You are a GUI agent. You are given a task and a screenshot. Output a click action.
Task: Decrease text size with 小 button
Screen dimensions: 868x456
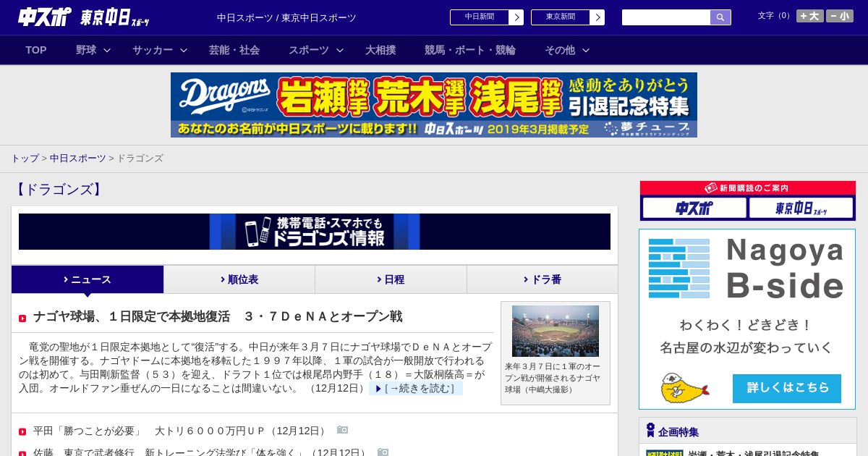840,16
